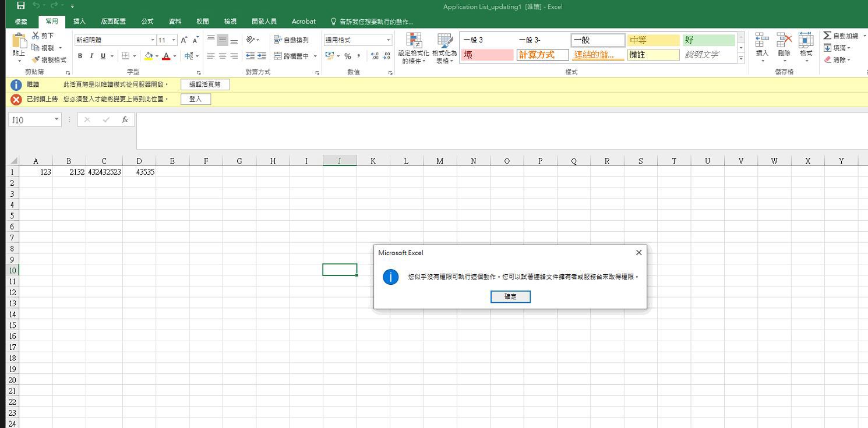Toggle top vertical alignment
The image size is (868, 428).
pos(211,40)
